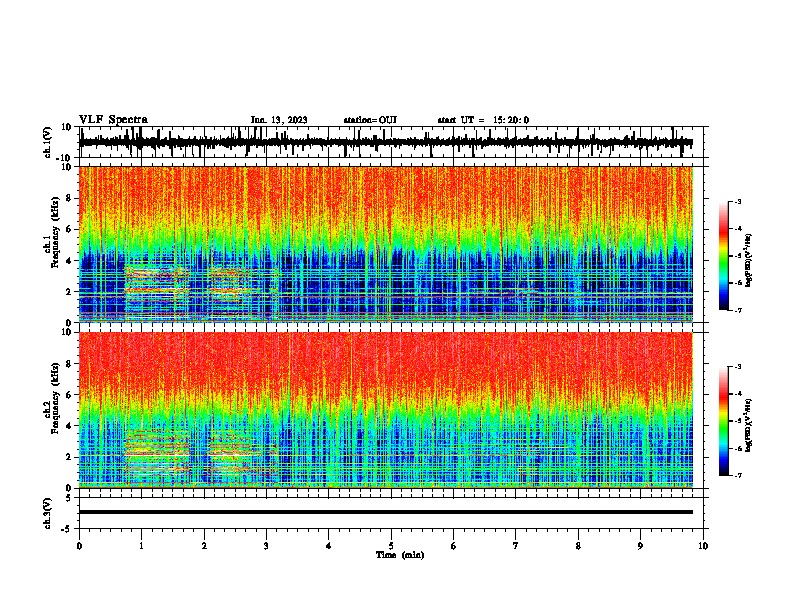This screenshot has height=612, width=792.
Task: Click time axis tick label "9"
Action: pyautogui.click(x=640, y=546)
